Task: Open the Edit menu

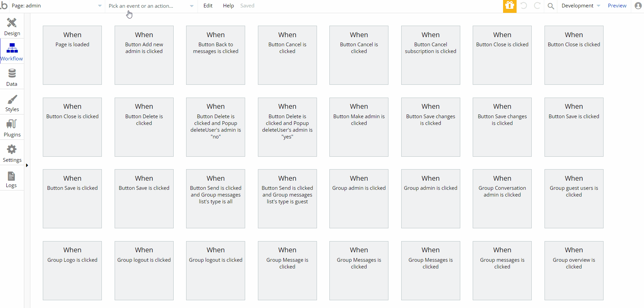Action: click(x=208, y=6)
